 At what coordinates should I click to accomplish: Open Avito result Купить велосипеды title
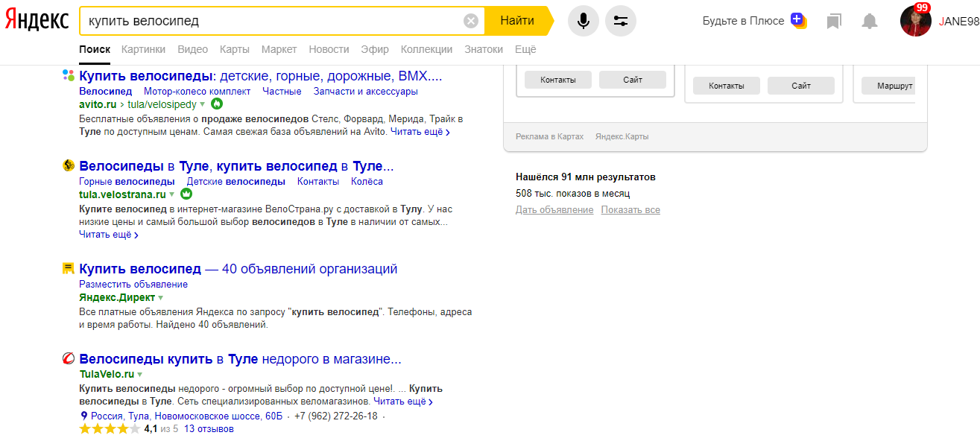[x=261, y=75]
